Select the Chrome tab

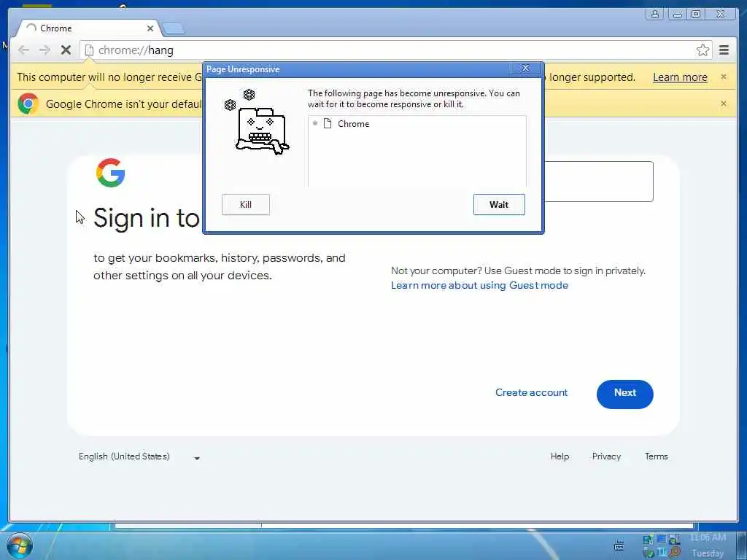point(88,28)
